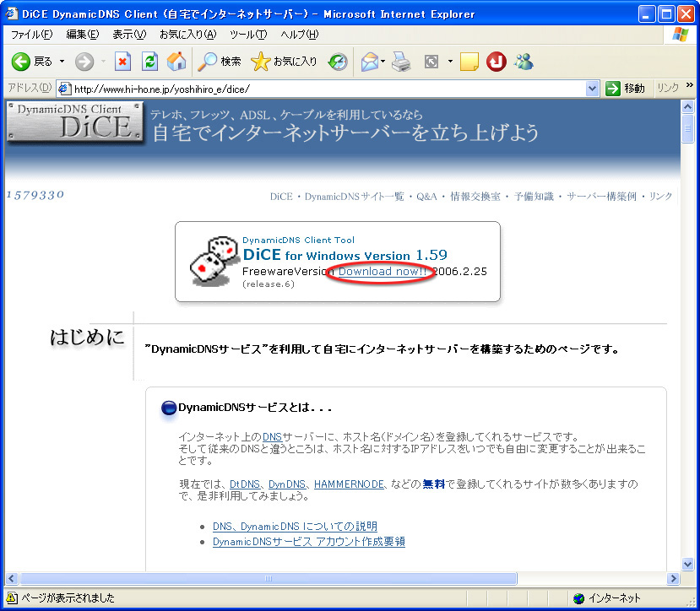Open the ファイル(F) menu
Viewport: 700px width, 611px height.
31,35
